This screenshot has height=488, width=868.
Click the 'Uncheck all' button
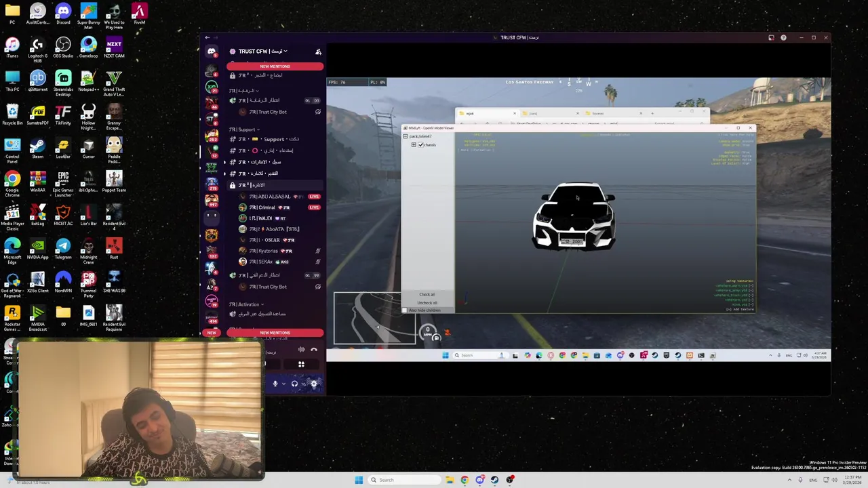tap(427, 302)
